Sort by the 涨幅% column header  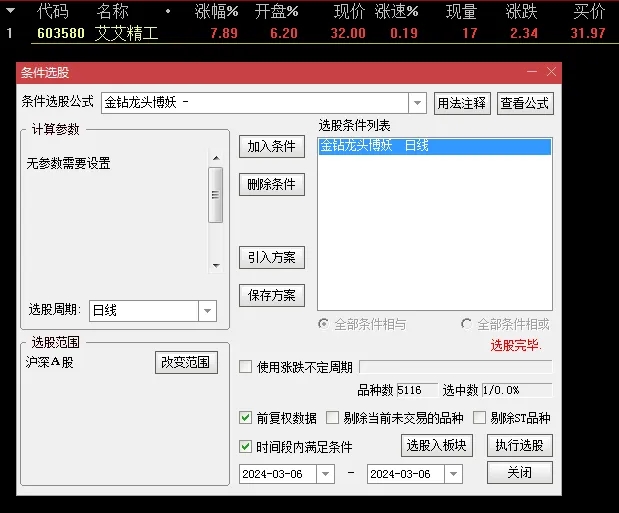coord(216,11)
